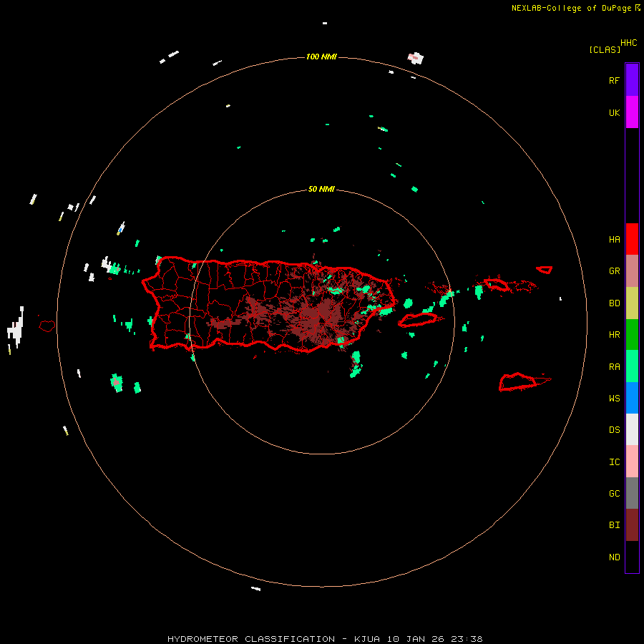Image resolution: width=644 pixels, height=644 pixels.
Task: Click the 50 NMI range ring label
Action: [x=321, y=190]
